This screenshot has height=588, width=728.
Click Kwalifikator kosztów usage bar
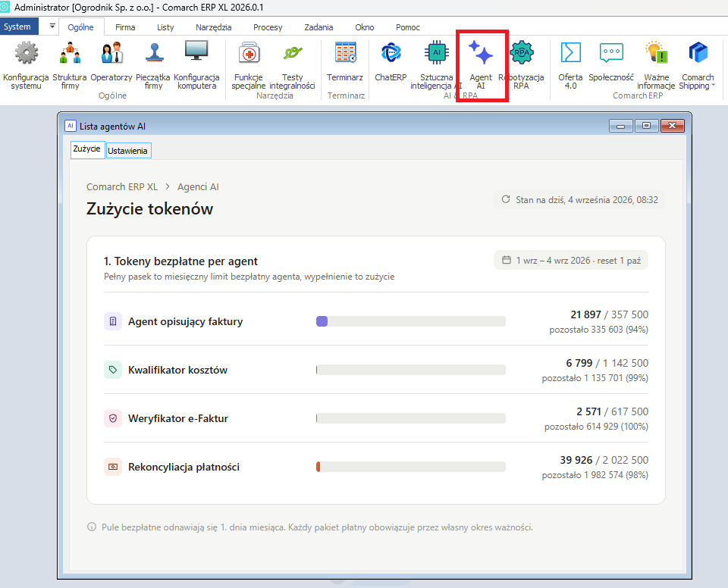coord(411,370)
